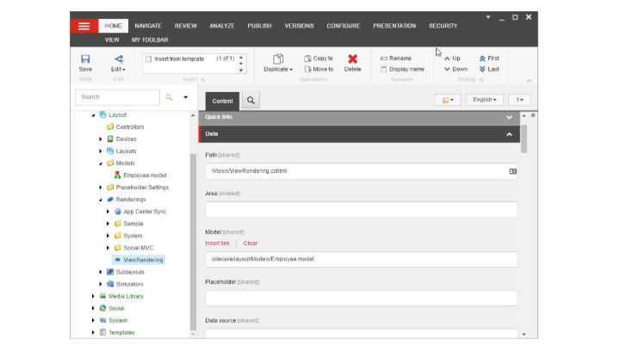The image size is (626, 364).
Task: Collapse the Data section
Action: pos(509,134)
